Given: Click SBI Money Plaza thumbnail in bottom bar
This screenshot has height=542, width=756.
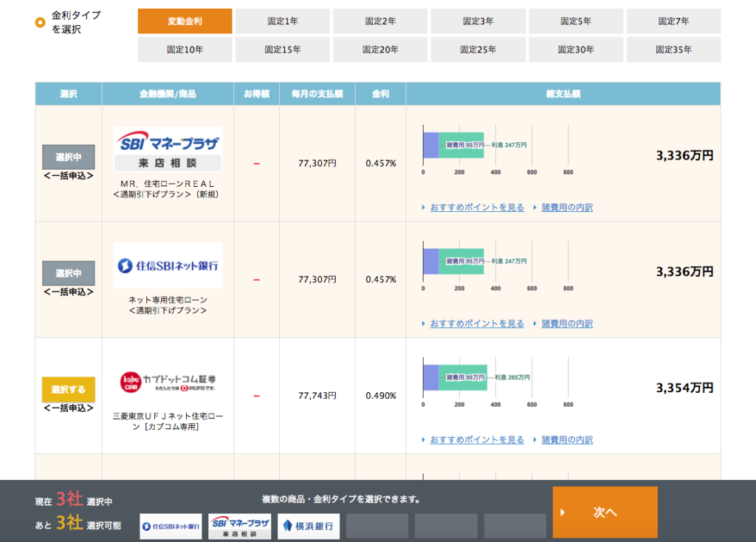Looking at the screenshot, I should pos(239,526).
